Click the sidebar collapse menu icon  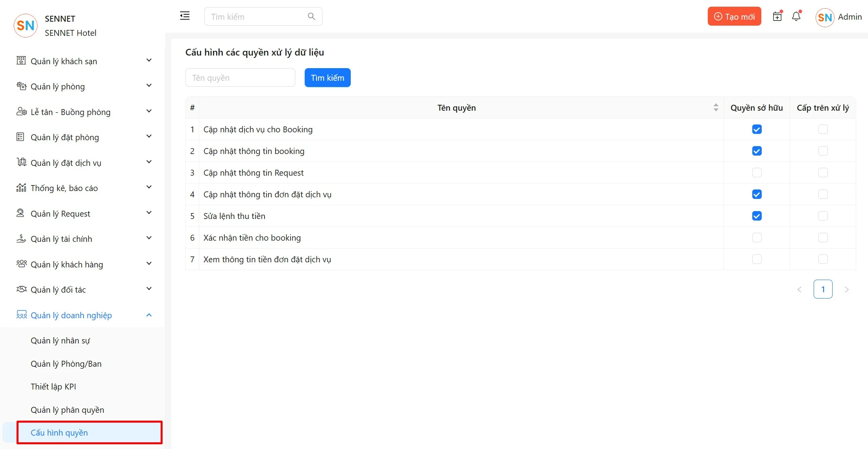(185, 16)
